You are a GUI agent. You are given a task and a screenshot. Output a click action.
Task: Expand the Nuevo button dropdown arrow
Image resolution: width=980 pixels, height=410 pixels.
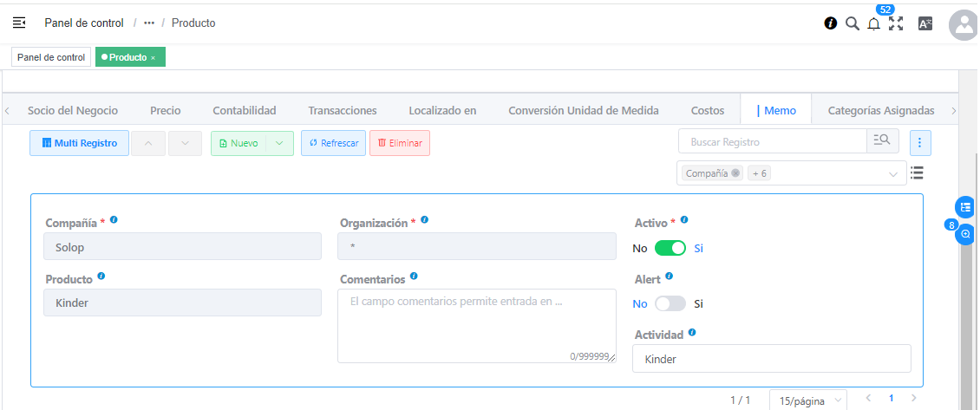279,143
